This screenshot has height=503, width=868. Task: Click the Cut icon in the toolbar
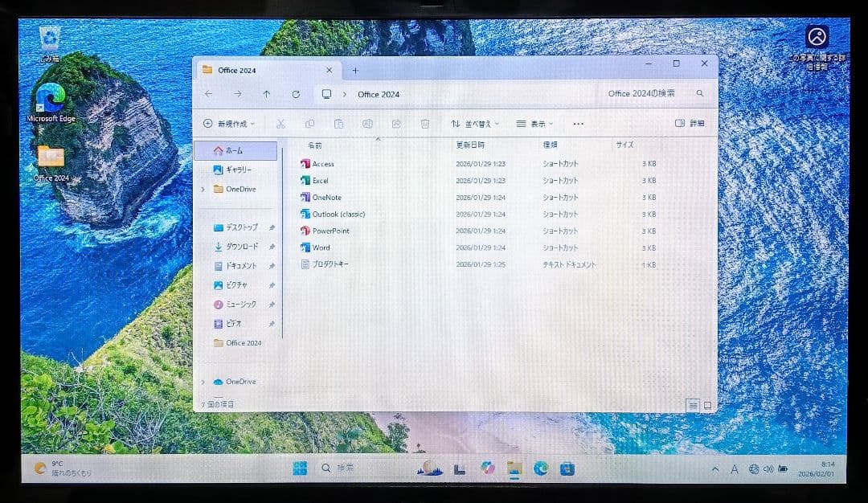point(280,124)
